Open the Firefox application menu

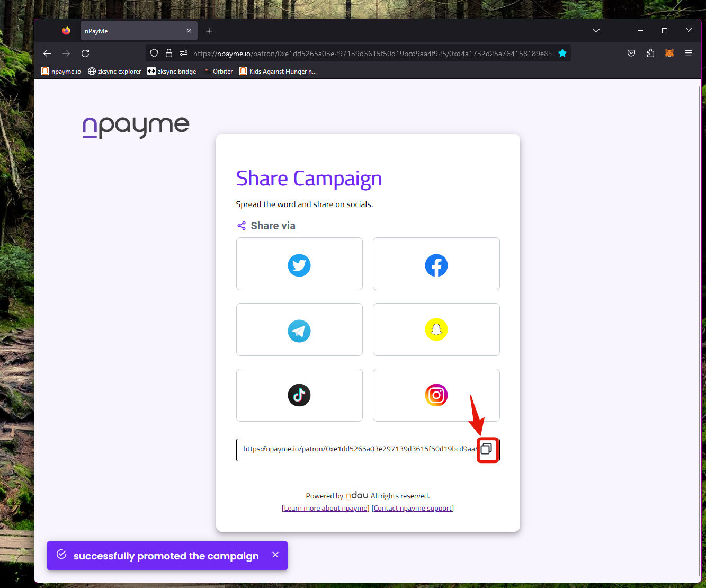[689, 53]
